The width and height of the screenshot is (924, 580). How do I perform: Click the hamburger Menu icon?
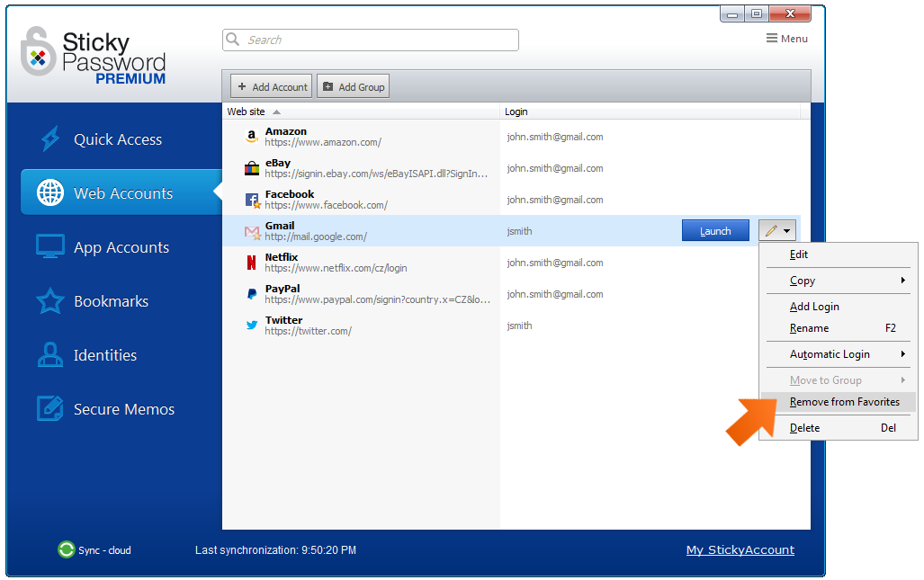771,39
